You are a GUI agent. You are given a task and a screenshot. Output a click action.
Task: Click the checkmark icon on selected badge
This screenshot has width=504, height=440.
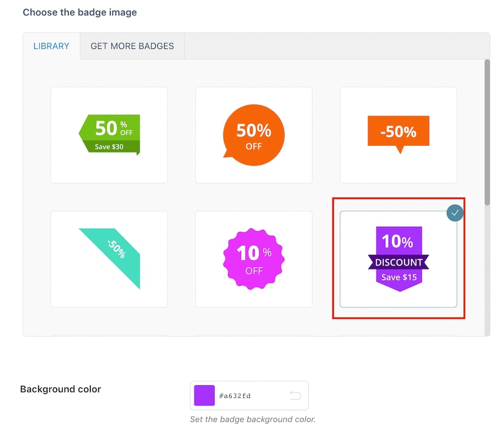click(455, 213)
